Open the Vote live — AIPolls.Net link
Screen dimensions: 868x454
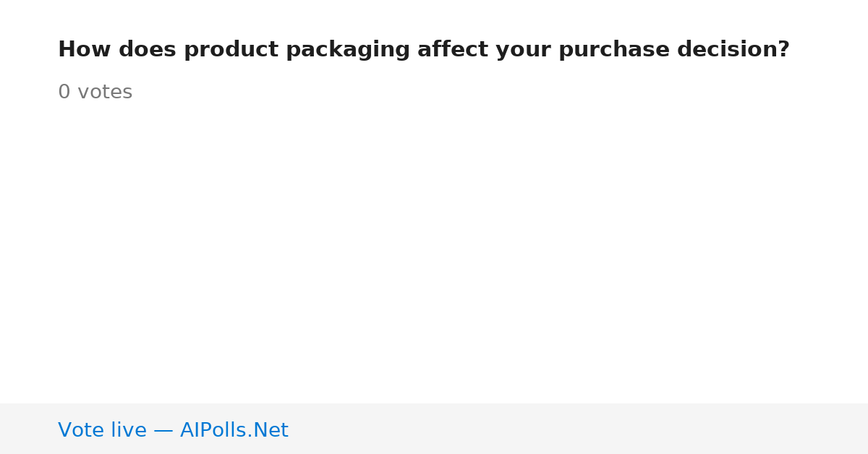click(x=173, y=430)
